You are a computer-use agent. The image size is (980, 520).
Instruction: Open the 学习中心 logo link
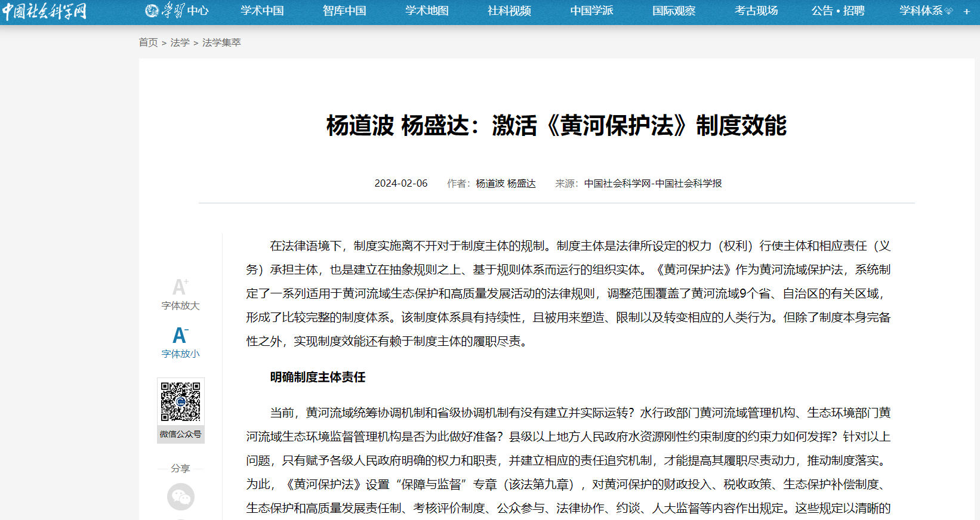tap(177, 11)
